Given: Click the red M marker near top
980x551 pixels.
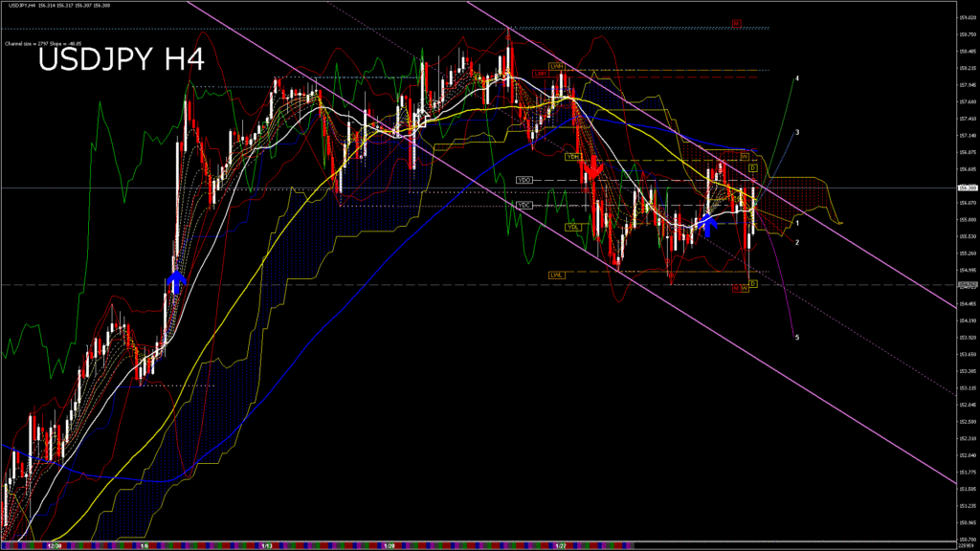Looking at the screenshot, I should tap(736, 24).
